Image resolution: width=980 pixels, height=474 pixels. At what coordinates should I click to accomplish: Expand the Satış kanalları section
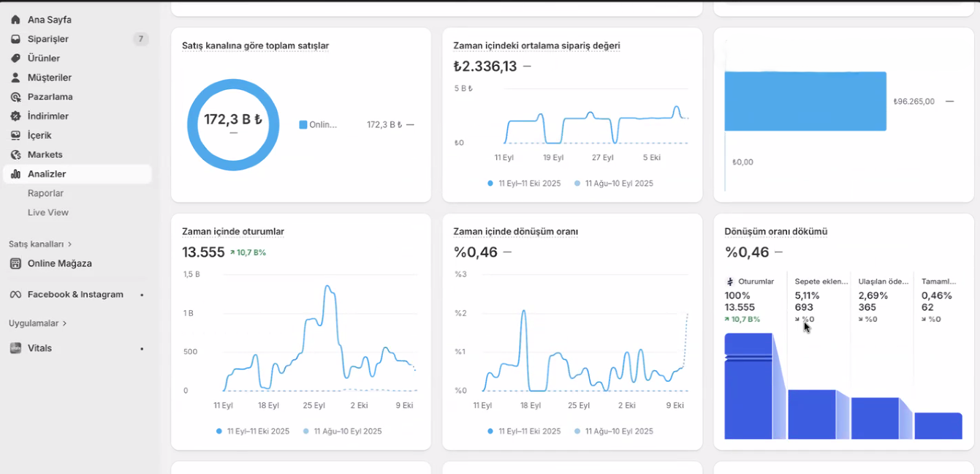40,244
